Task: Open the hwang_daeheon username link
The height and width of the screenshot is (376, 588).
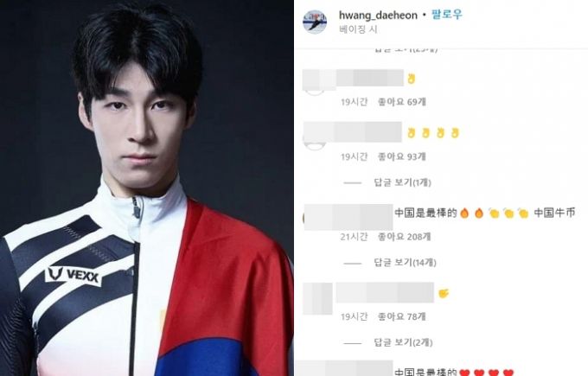Action: (x=378, y=16)
